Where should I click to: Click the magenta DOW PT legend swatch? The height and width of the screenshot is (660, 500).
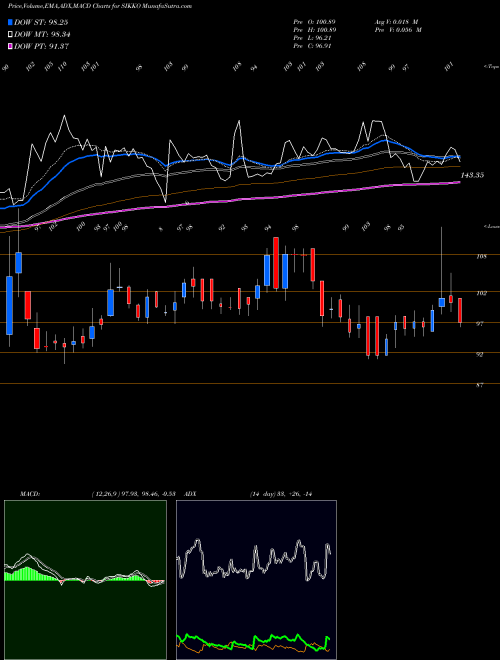click(11, 46)
